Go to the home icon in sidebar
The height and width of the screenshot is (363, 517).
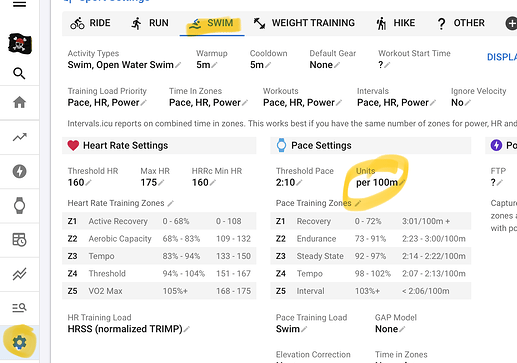coord(19,102)
